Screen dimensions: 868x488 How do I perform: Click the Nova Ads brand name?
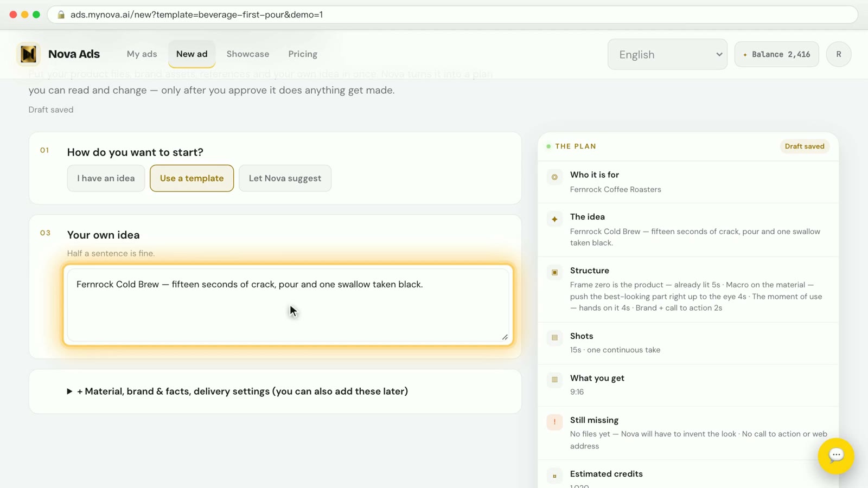coord(74,54)
